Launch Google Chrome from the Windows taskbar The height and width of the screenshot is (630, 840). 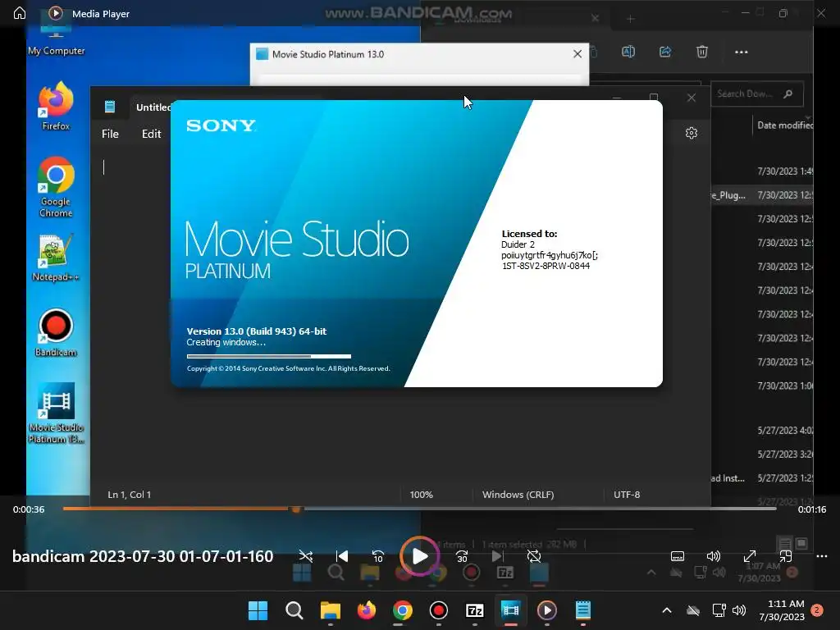tap(402, 610)
